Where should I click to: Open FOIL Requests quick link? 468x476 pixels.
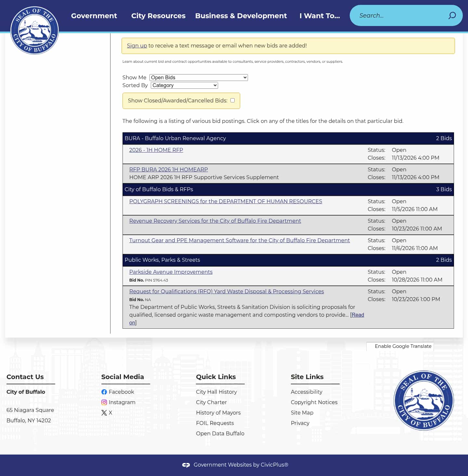[215, 423]
